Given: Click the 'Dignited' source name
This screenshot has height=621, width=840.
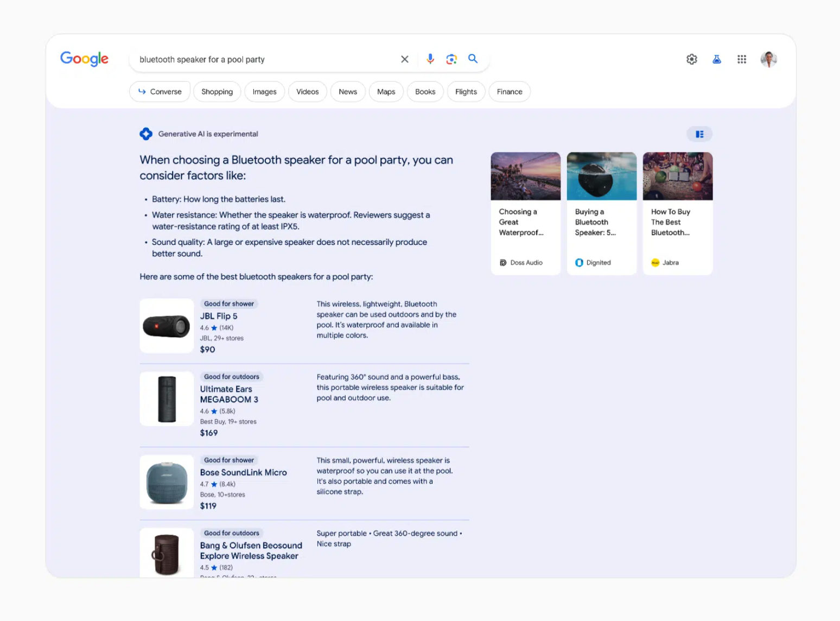Looking at the screenshot, I should coord(599,263).
